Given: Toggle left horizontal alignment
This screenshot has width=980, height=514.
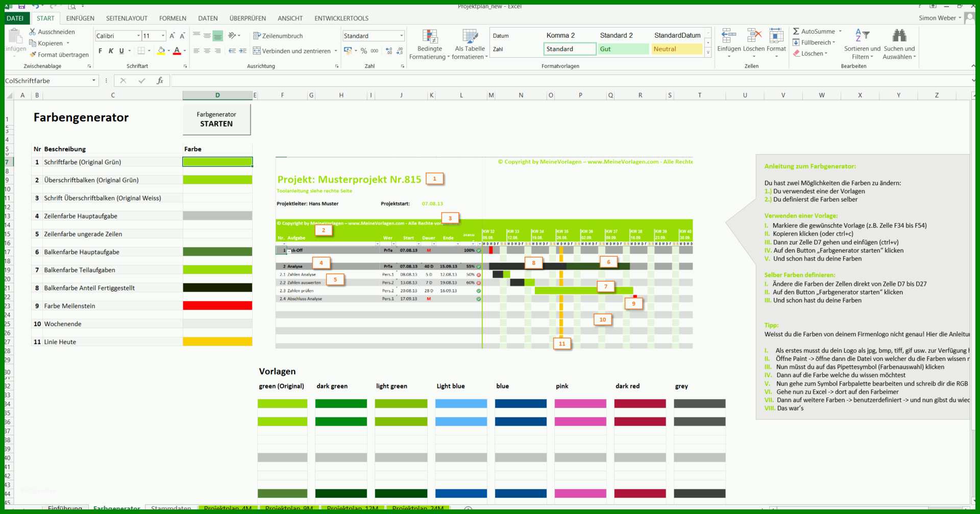Looking at the screenshot, I should pyautogui.click(x=197, y=51).
